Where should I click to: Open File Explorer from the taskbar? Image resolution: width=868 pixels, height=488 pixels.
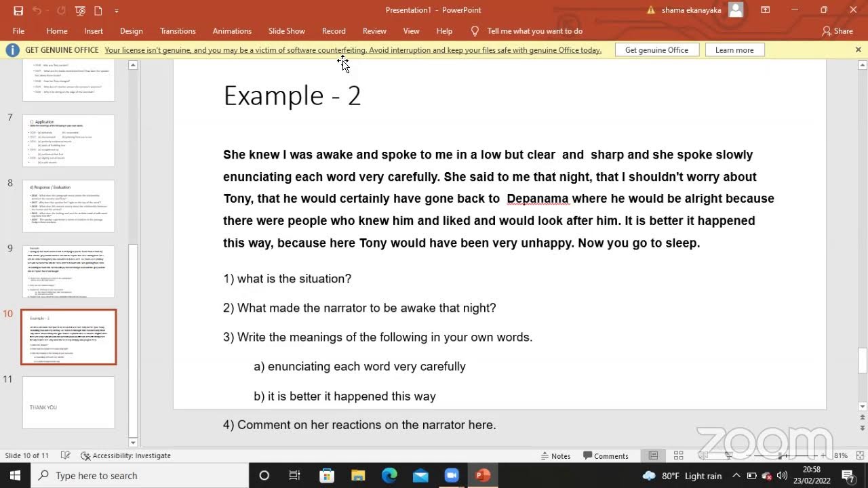coord(358,476)
